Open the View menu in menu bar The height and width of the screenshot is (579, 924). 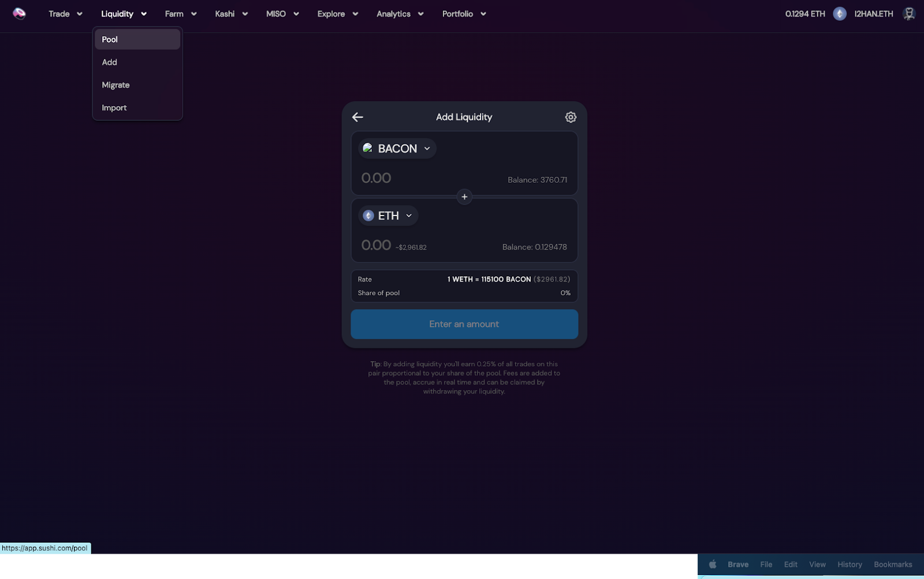pyautogui.click(x=817, y=565)
